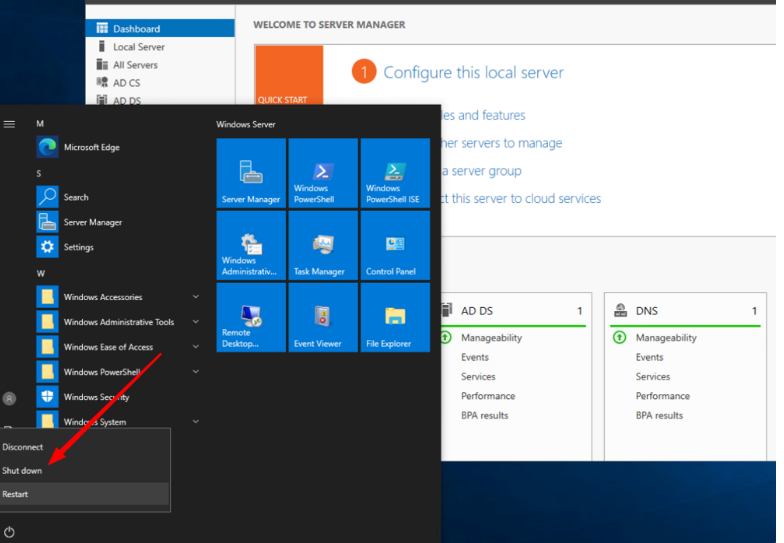This screenshot has height=543, width=784.
Task: Open the Control Panel tile
Action: (x=395, y=245)
